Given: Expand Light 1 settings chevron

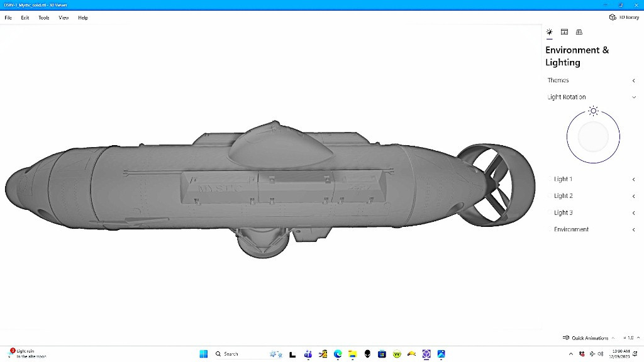Looking at the screenshot, I should point(633,180).
